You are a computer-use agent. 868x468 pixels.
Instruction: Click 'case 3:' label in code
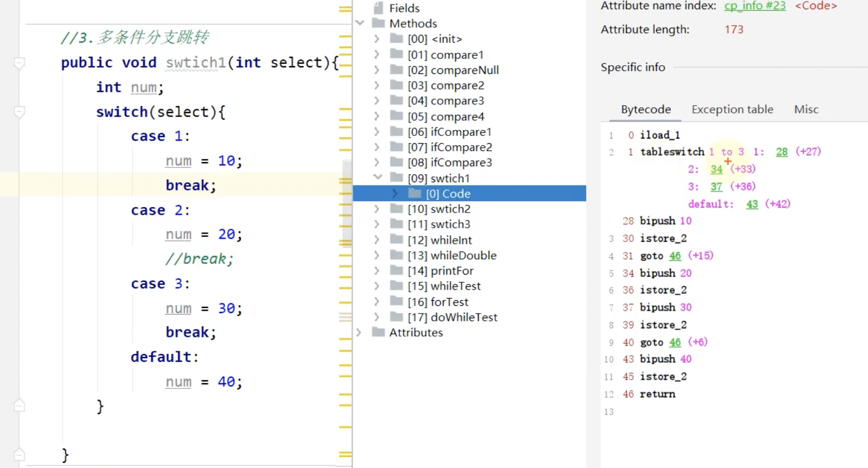(160, 284)
